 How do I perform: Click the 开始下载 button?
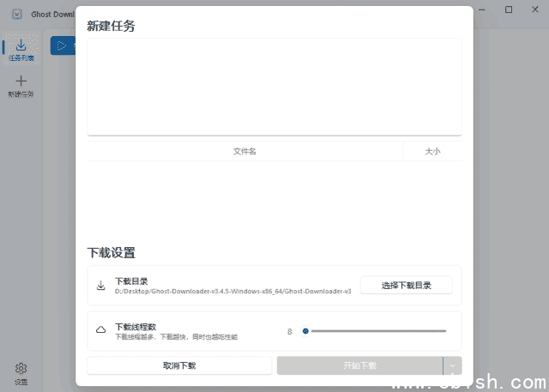360,365
